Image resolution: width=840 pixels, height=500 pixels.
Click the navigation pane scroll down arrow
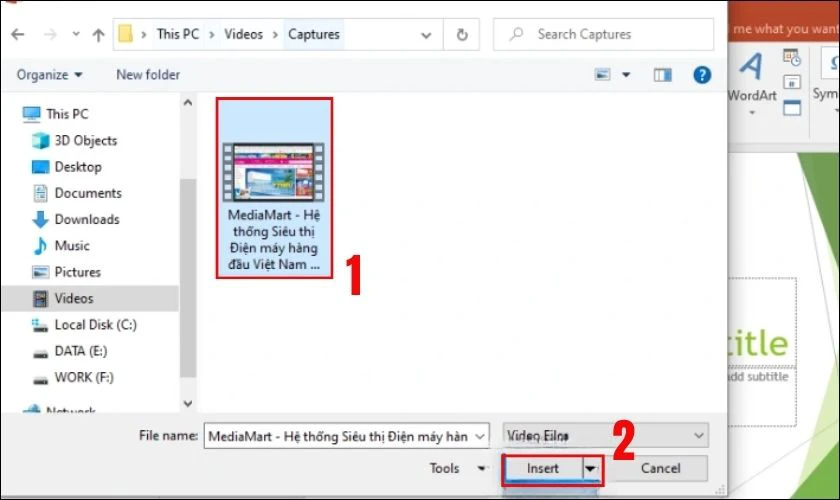[188, 404]
